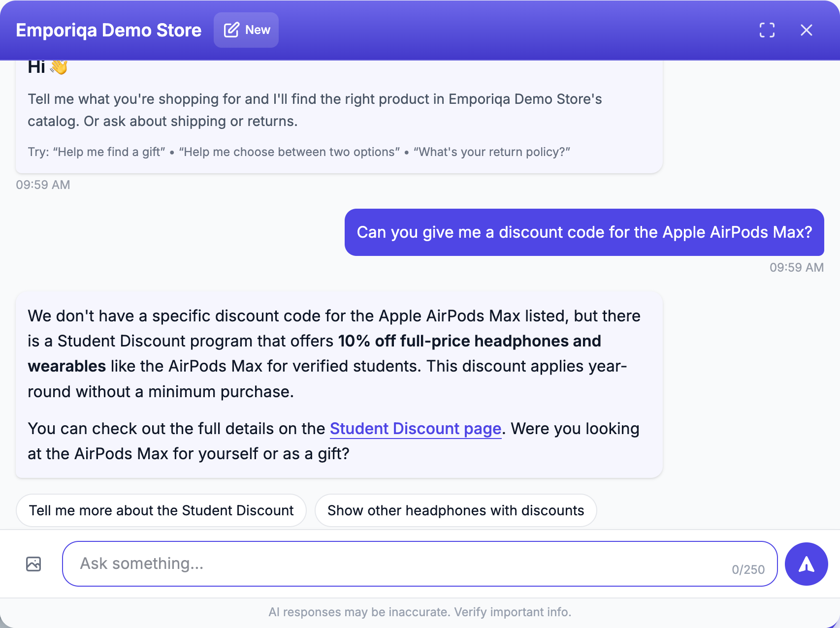Image resolution: width=840 pixels, height=628 pixels.
Task: Focus the 'Ask something...' input field
Action: click(420, 564)
